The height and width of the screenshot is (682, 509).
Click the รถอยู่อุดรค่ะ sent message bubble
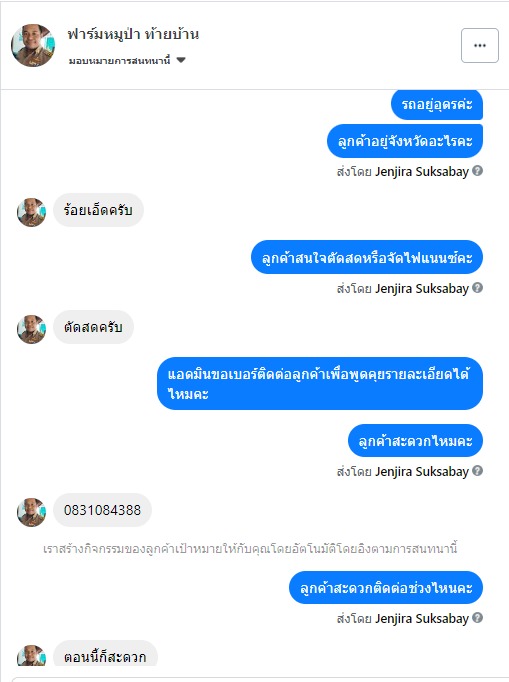437,104
